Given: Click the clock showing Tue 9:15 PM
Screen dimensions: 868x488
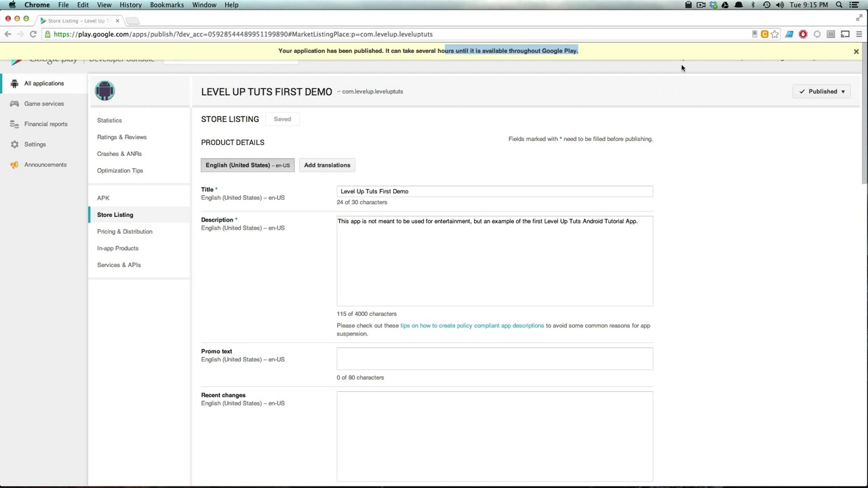Looking at the screenshot, I should coord(809,5).
